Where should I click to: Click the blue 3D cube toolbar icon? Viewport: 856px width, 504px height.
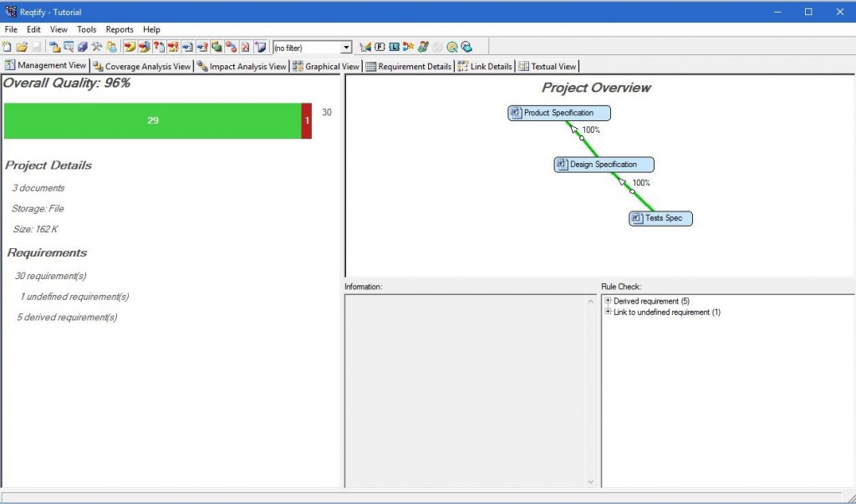click(83, 47)
